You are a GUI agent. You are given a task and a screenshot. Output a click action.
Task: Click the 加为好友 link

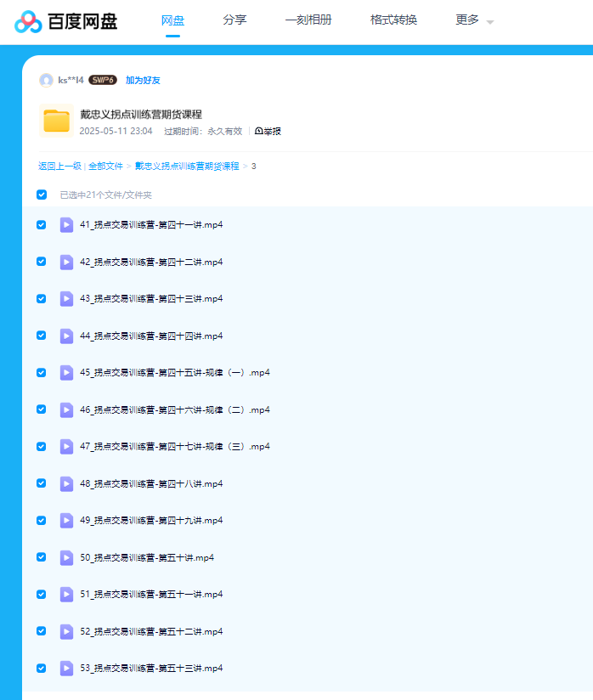(x=143, y=80)
